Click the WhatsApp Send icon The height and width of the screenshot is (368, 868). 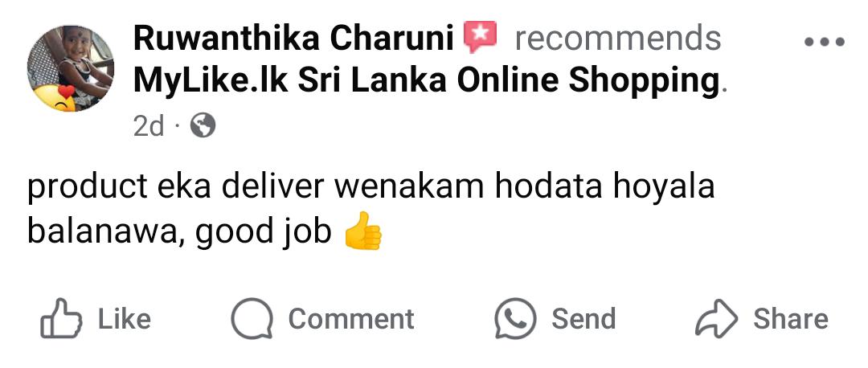tap(515, 319)
